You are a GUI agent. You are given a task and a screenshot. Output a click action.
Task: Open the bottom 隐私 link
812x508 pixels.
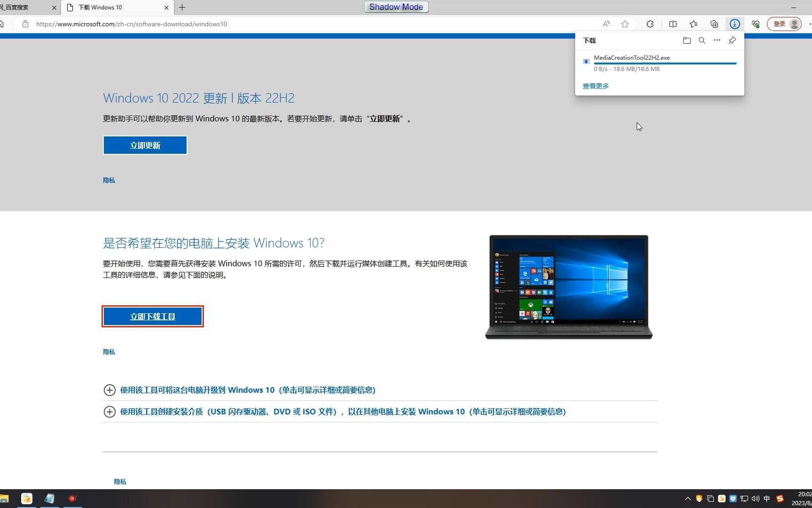120,482
